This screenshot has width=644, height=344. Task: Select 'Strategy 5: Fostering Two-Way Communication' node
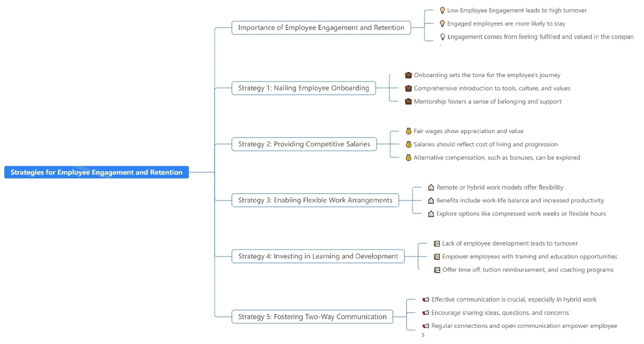point(312,317)
